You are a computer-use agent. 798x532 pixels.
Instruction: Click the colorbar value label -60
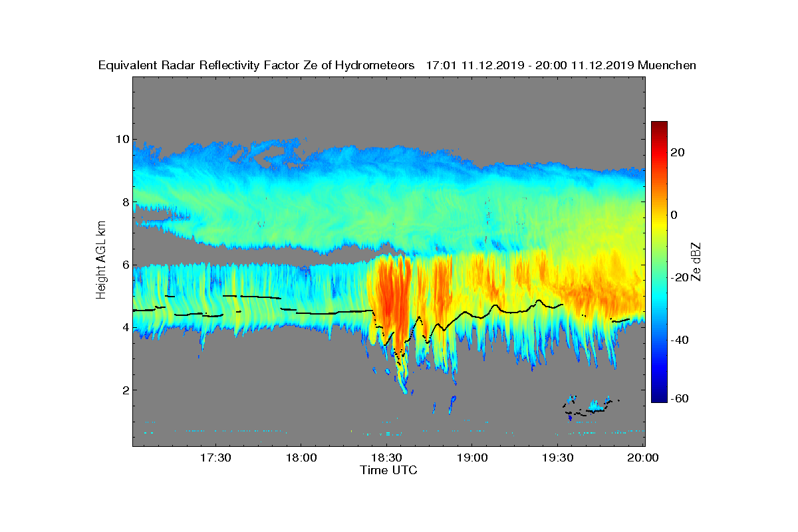pos(678,398)
